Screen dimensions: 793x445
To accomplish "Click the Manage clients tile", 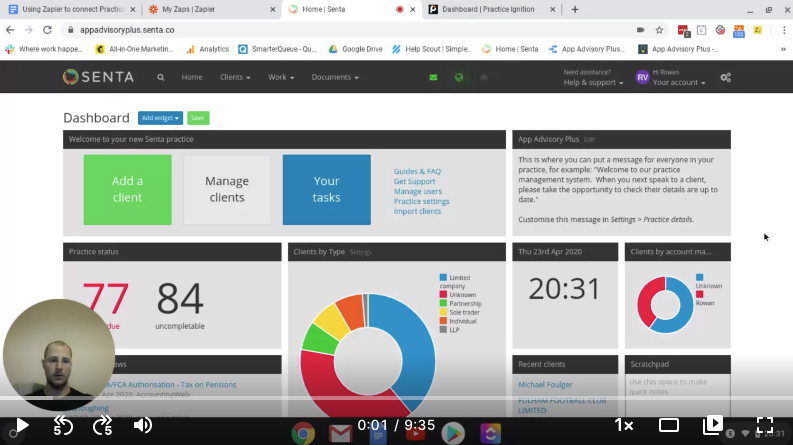I will [x=227, y=190].
